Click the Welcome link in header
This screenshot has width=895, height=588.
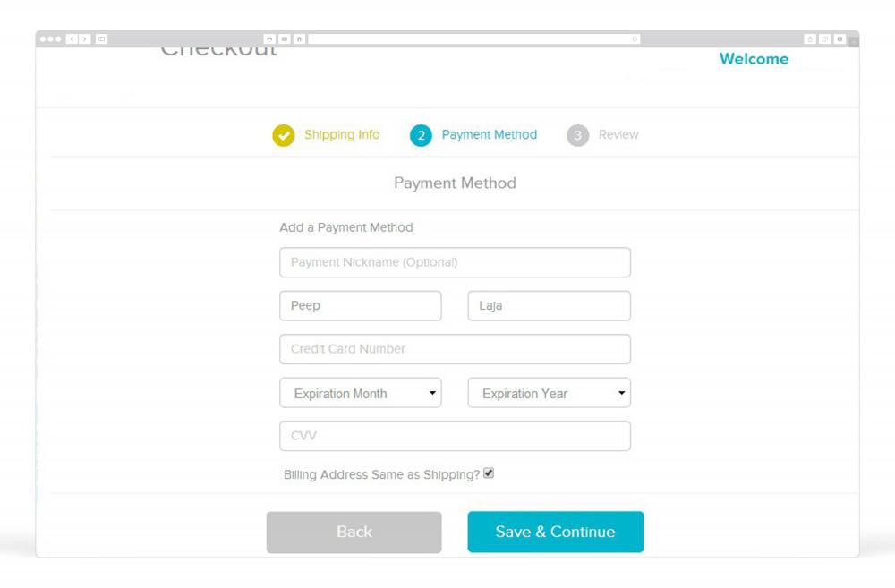click(x=754, y=59)
